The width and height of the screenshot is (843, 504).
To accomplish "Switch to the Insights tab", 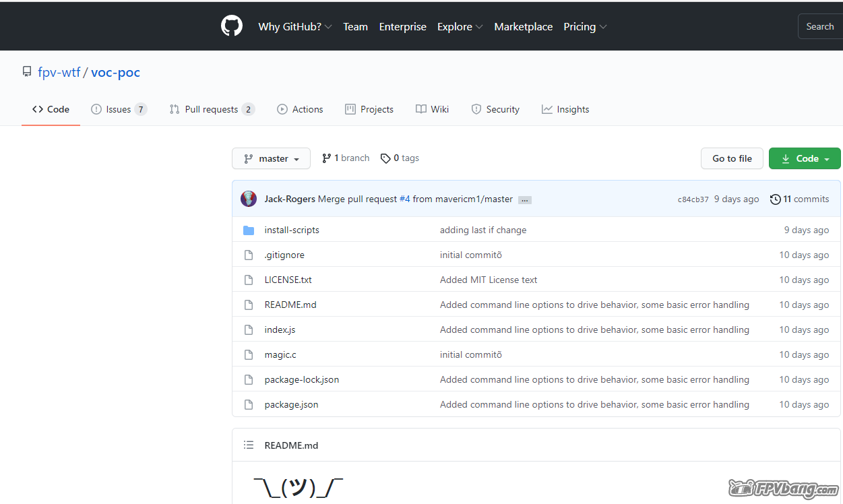I will point(565,109).
